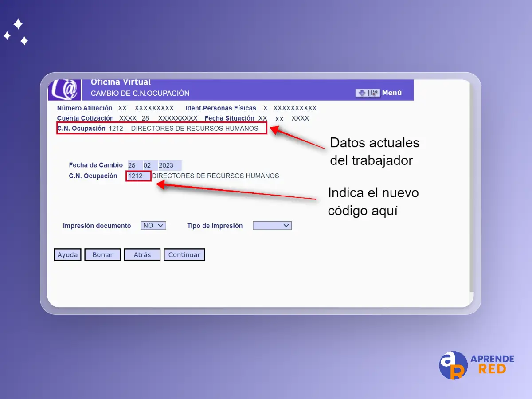
Task: Click Atrás to go back
Action: pyautogui.click(x=142, y=254)
